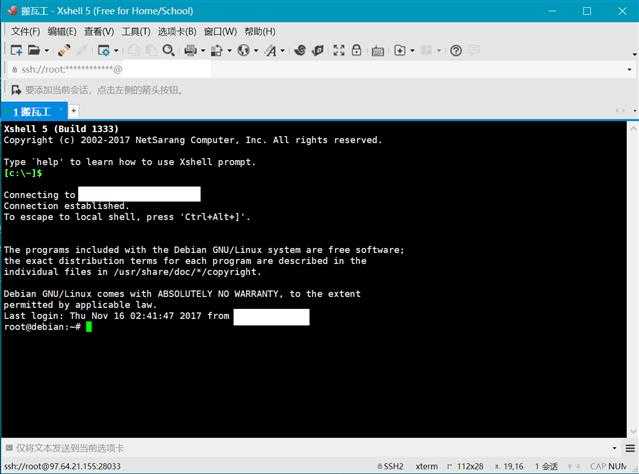
Task: Expand the Font dropdown arrow
Action: (x=283, y=51)
